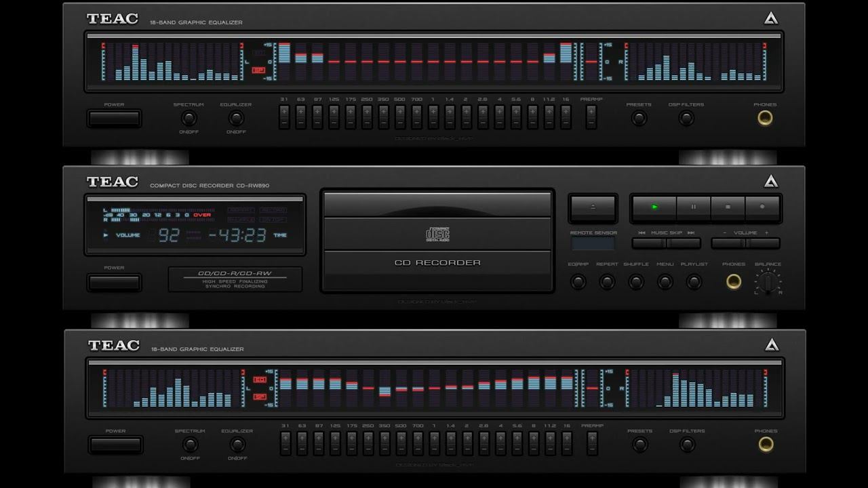Click the triangle logo on the lower equalizer
This screenshot has width=868, height=488.
772,345
